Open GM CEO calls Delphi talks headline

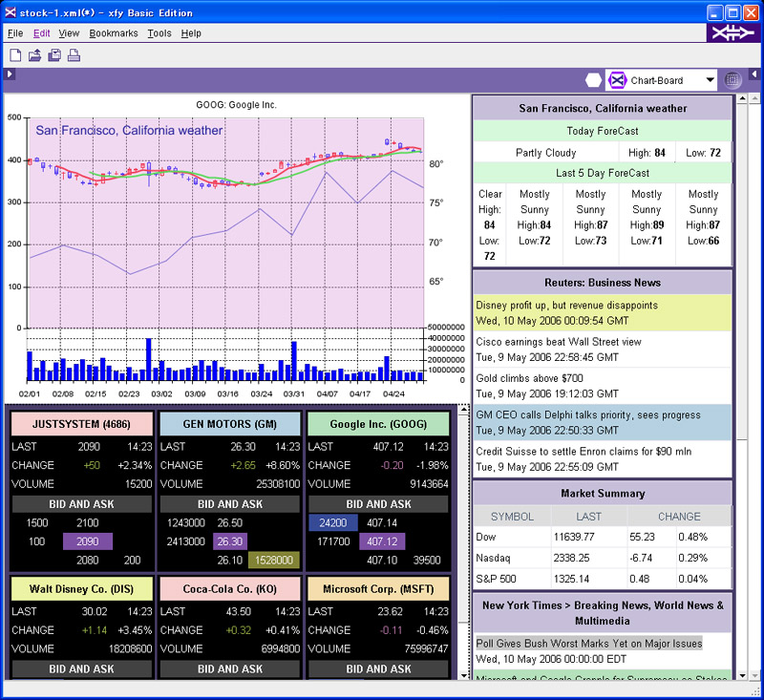click(x=588, y=415)
